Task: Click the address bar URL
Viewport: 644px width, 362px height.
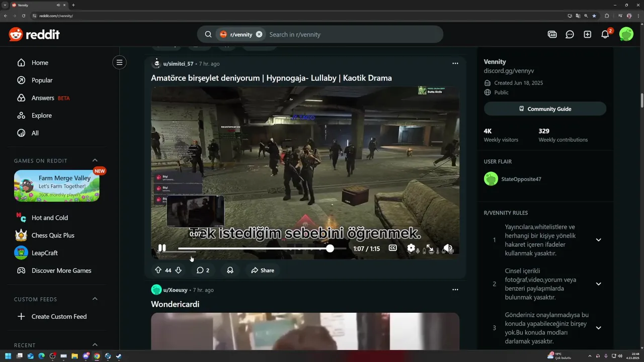Action: click(56, 16)
